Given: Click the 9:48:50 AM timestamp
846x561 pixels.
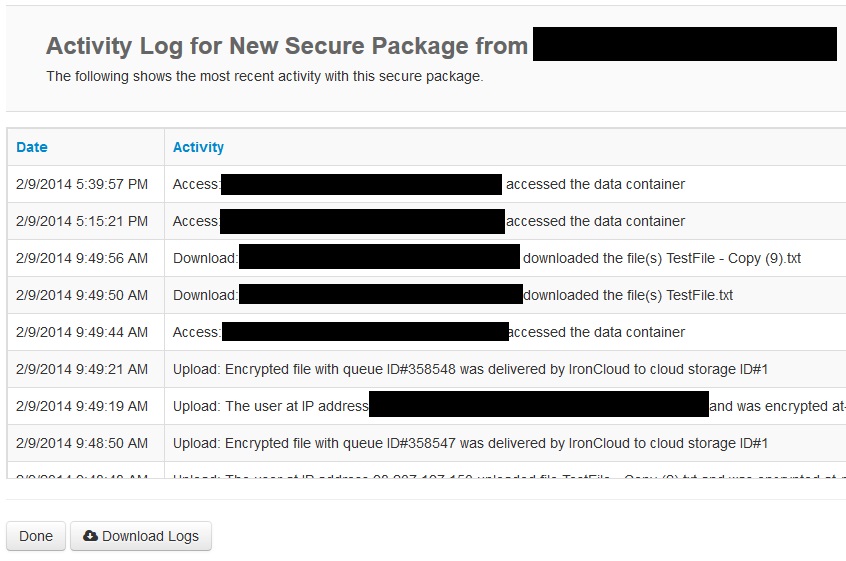Looking at the screenshot, I should click(82, 443).
